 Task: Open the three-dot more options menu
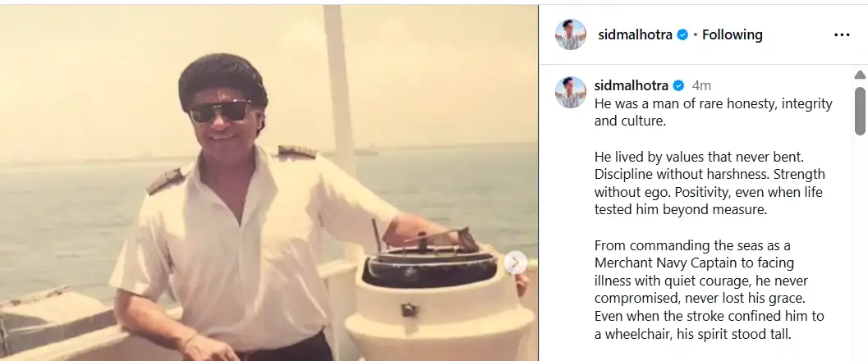[842, 34]
